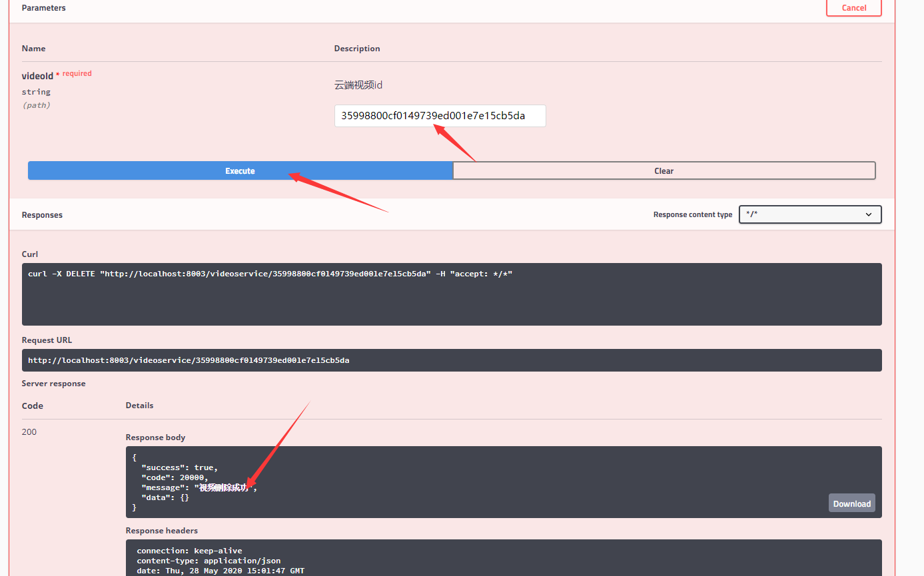Image resolution: width=924 pixels, height=576 pixels.
Task: Click the videoId parameter name
Action: click(x=37, y=76)
